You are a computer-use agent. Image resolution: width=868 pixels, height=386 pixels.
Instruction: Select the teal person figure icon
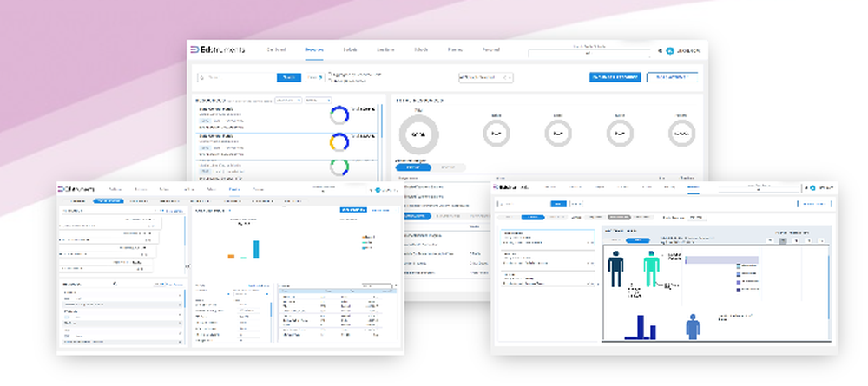pos(652,269)
